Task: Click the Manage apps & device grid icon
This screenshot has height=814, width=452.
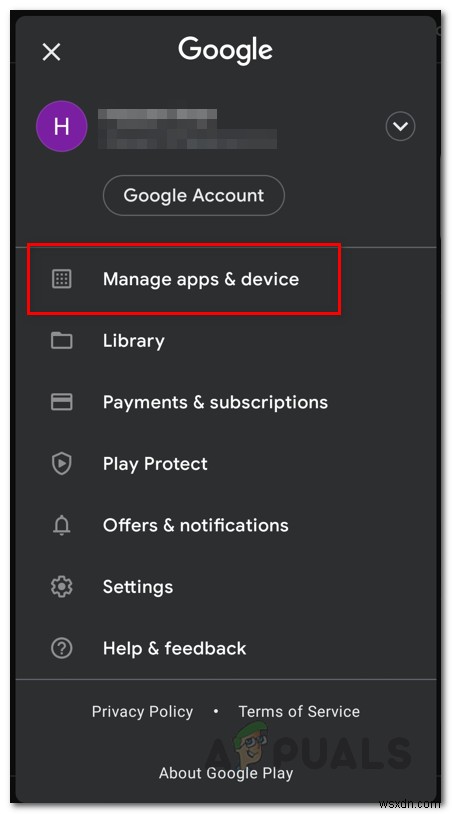Action: (62, 279)
